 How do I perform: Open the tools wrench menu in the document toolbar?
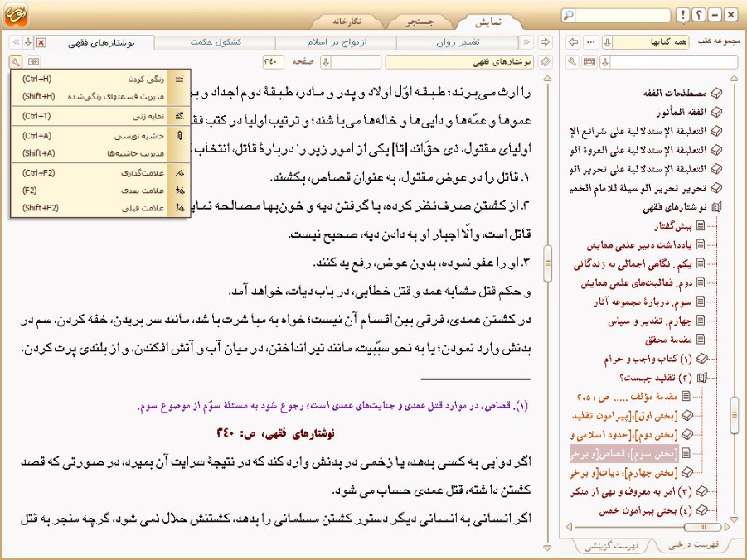coord(16,62)
